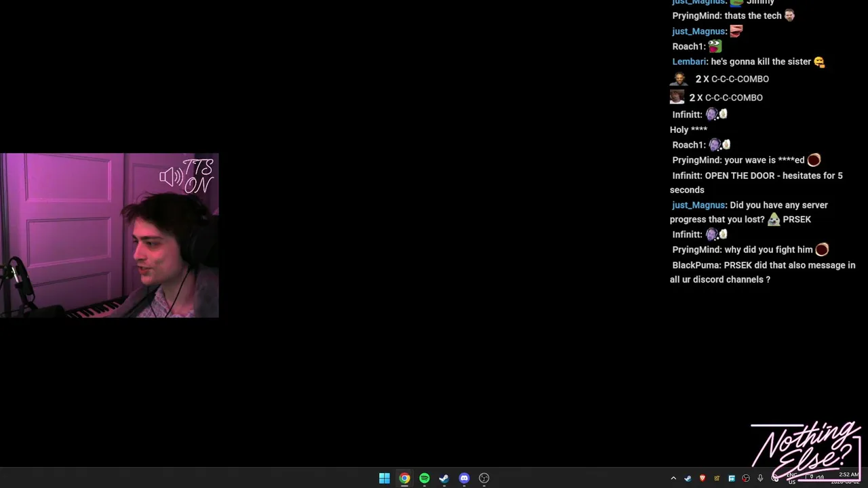The image size is (868, 488).
Task: Click the emote in Roach1's message below "Holy"
Action: click(719, 144)
